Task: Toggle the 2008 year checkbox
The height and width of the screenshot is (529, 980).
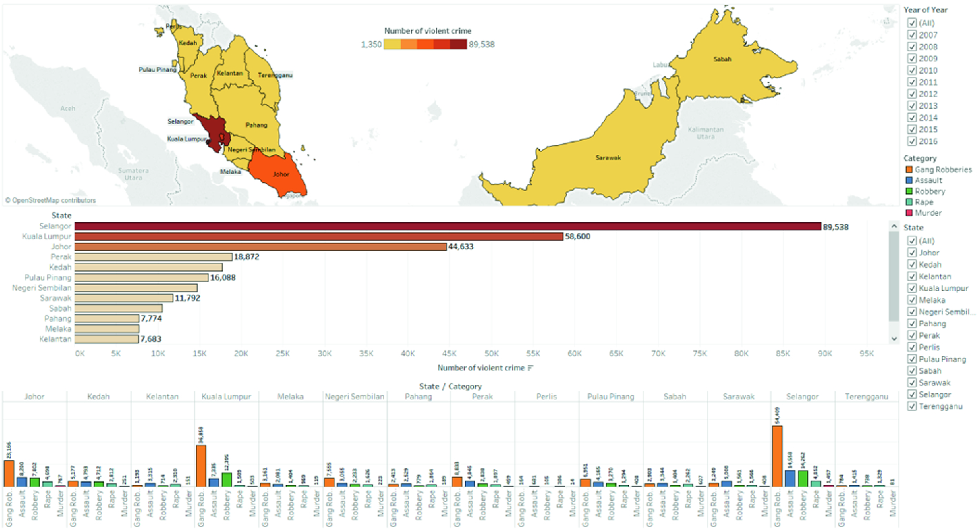Action: point(912,47)
